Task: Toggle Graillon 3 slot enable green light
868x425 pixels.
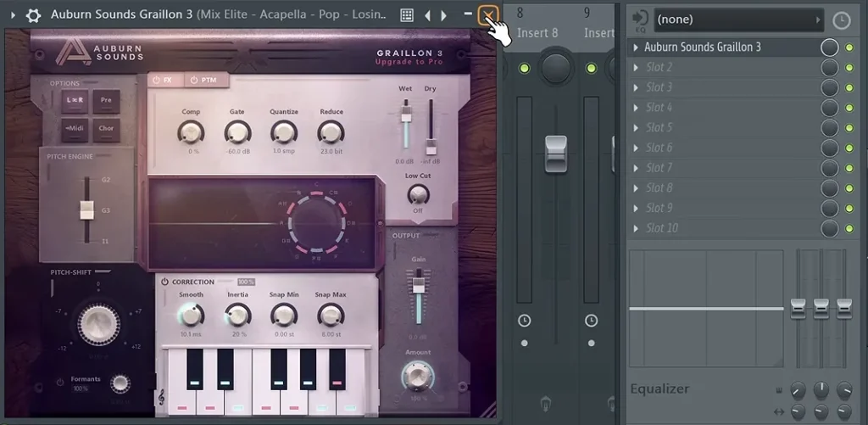Action: pos(849,48)
